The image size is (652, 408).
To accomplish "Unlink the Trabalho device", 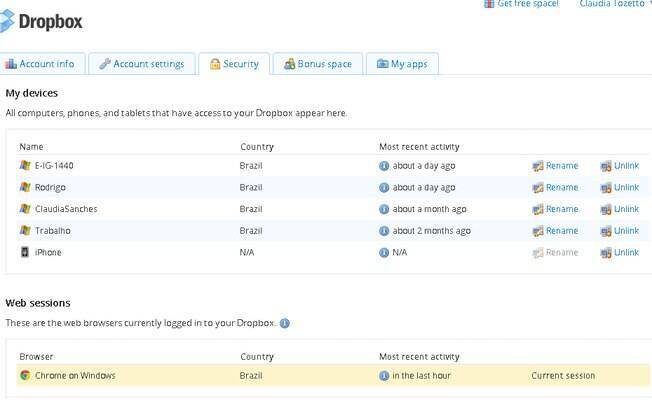I will [626, 230].
